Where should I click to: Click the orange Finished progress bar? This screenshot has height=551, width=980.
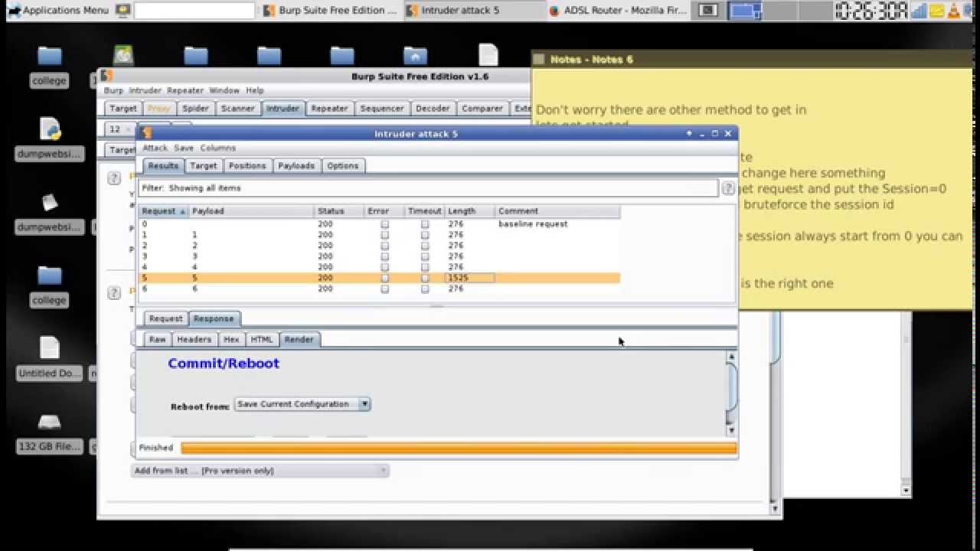click(x=459, y=448)
